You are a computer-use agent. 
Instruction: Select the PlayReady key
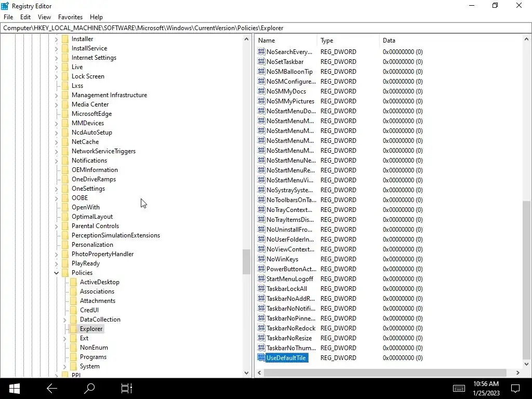click(86, 263)
